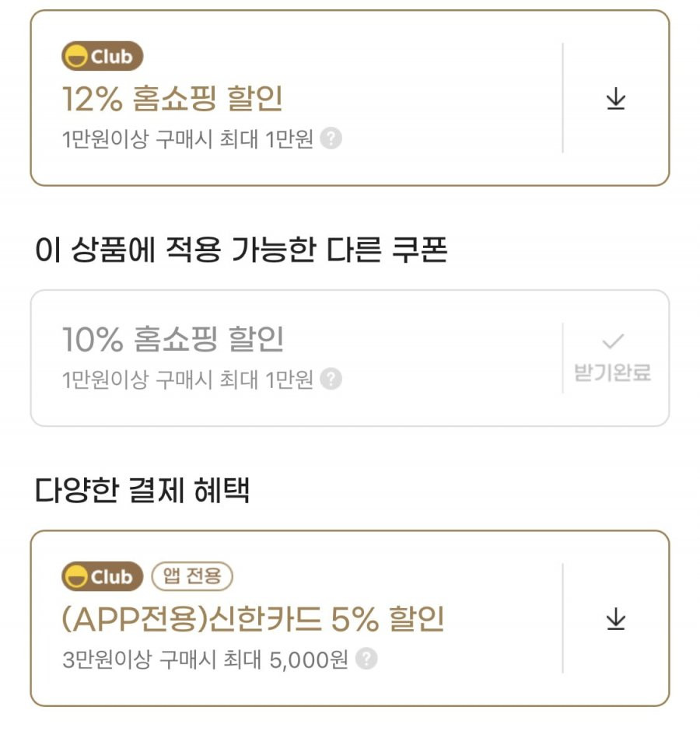Click Club text in 12% coupon badge
This screenshot has width=700, height=738.
(111, 57)
